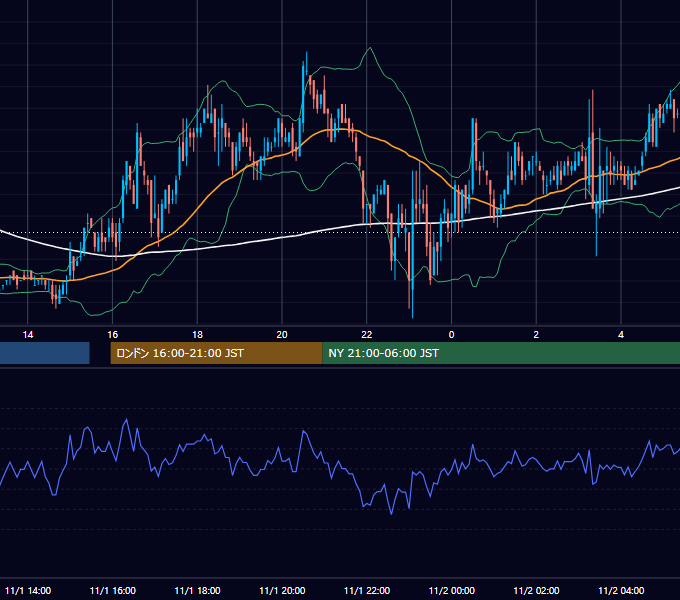This screenshot has width=680, height=600.
Task: Click the 18 hour axis label
Action: pyautogui.click(x=197, y=335)
